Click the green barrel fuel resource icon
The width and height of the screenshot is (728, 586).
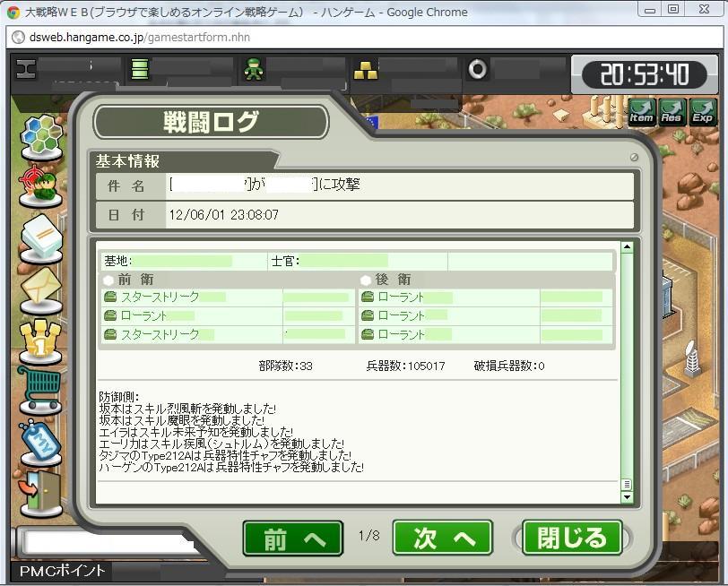140,69
